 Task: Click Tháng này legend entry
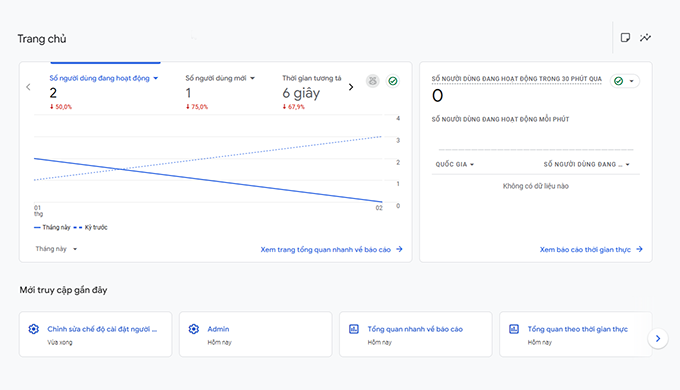click(52, 227)
